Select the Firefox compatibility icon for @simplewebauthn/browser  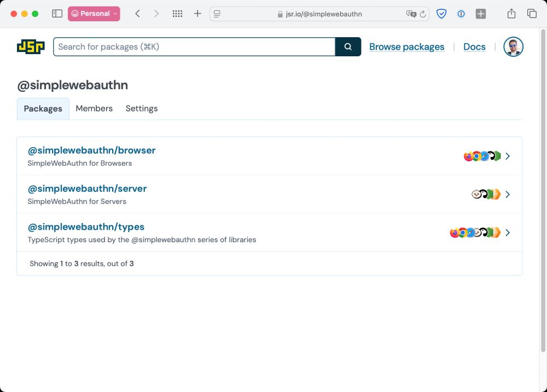[x=469, y=156]
